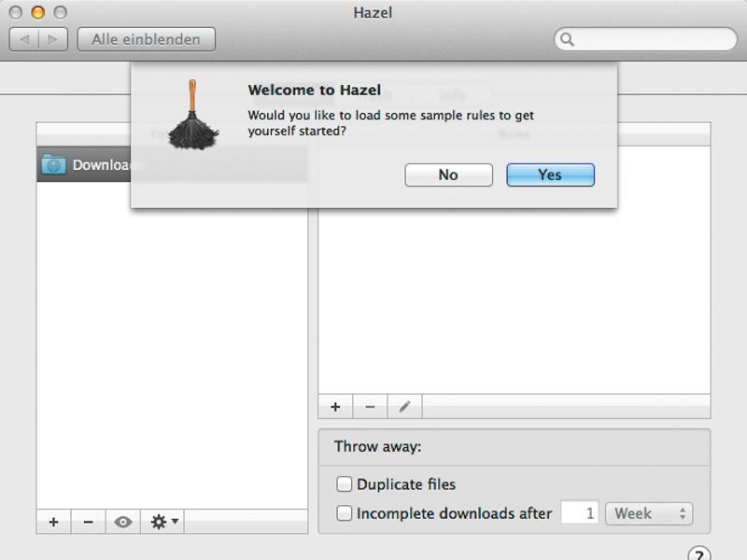Open the gear actions menu
This screenshot has height=560, width=747.
pos(162,522)
